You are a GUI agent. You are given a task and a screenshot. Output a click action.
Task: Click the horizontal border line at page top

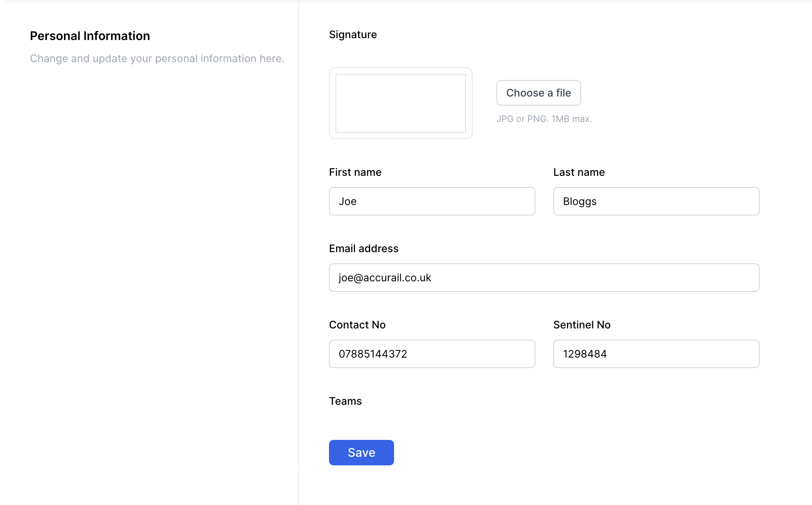406,1
